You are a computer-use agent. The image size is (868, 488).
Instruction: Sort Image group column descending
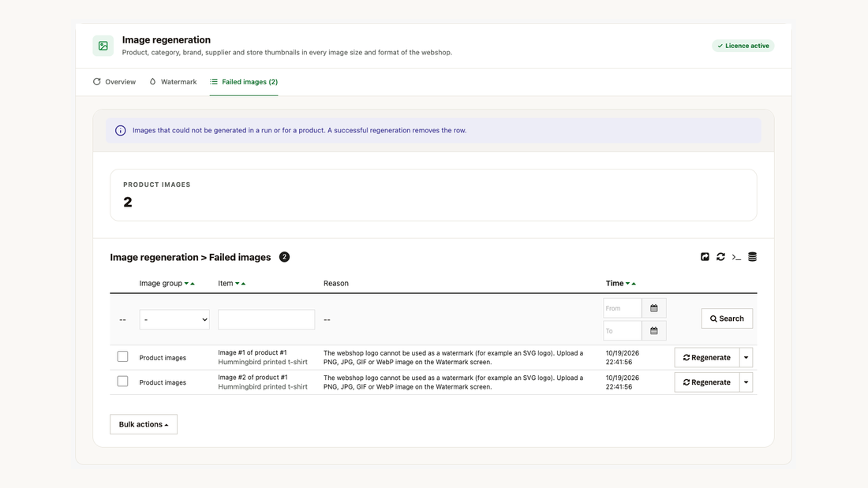tap(186, 283)
